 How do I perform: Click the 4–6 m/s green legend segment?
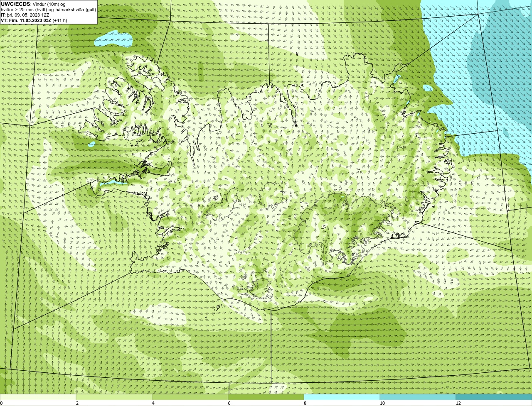click(x=190, y=397)
